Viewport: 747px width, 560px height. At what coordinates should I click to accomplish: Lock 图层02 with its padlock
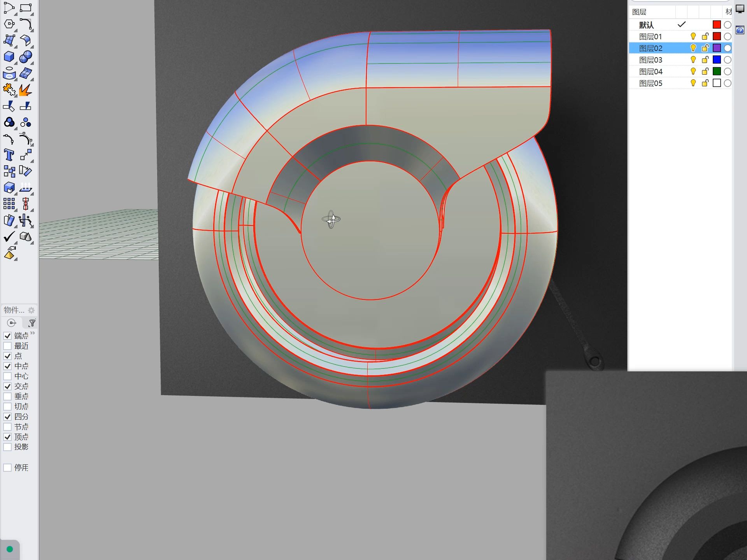705,48
